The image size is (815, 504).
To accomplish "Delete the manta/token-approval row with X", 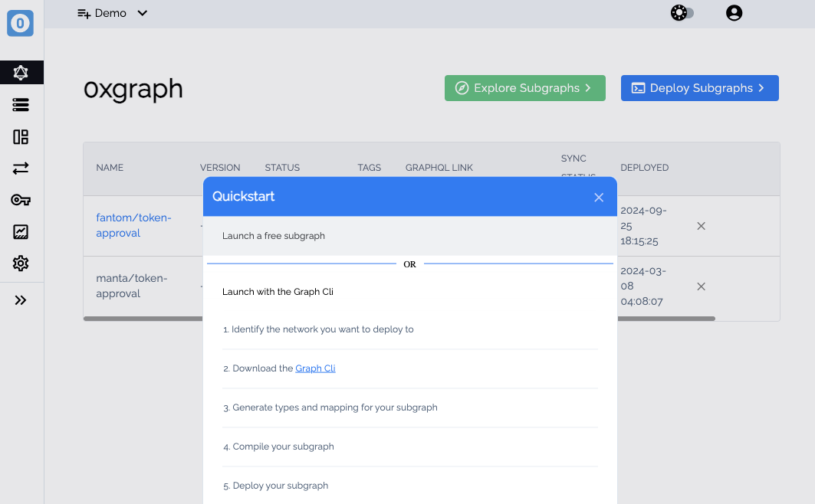I will (702, 286).
